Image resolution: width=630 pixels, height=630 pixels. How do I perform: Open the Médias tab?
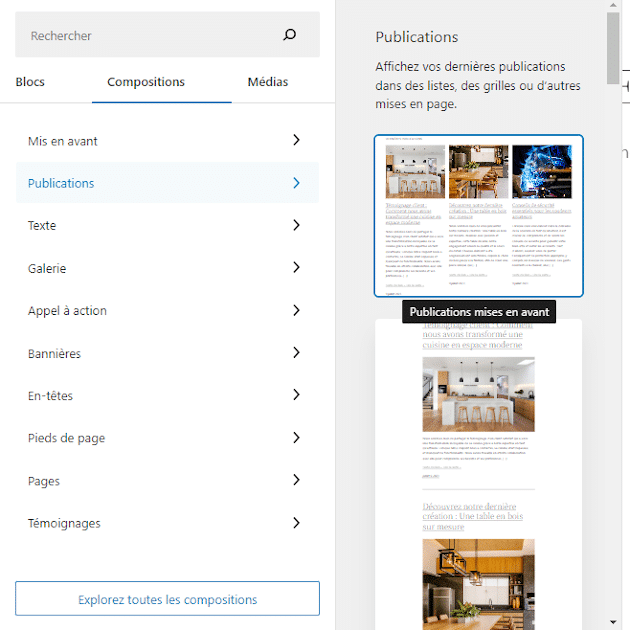point(268,82)
